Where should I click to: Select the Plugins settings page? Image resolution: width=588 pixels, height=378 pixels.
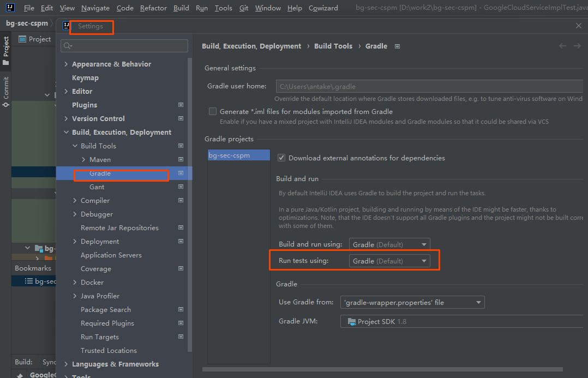85,105
